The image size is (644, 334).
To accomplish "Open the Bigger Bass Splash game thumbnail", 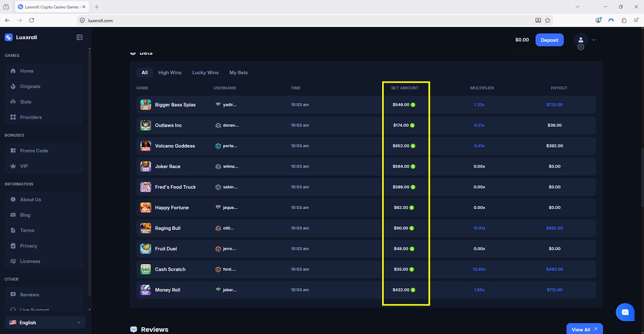I will [x=145, y=105].
